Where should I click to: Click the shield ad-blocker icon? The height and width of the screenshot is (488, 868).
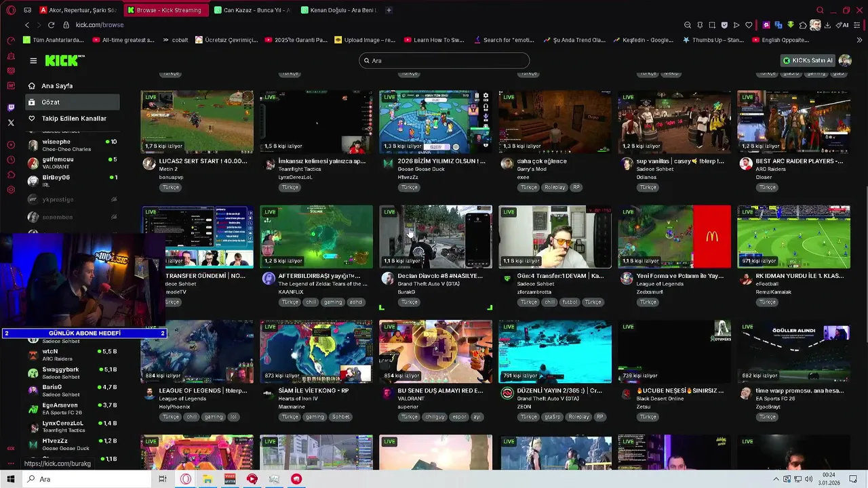pos(724,25)
